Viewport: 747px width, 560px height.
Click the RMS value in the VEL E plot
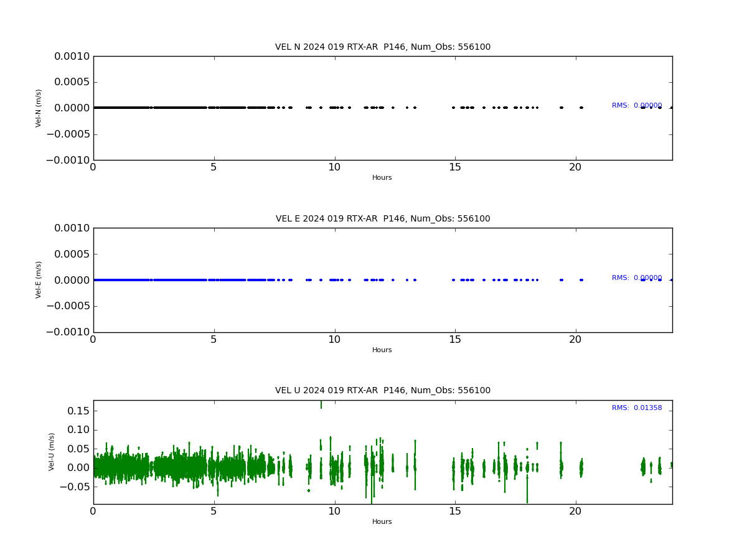pyautogui.click(x=637, y=278)
